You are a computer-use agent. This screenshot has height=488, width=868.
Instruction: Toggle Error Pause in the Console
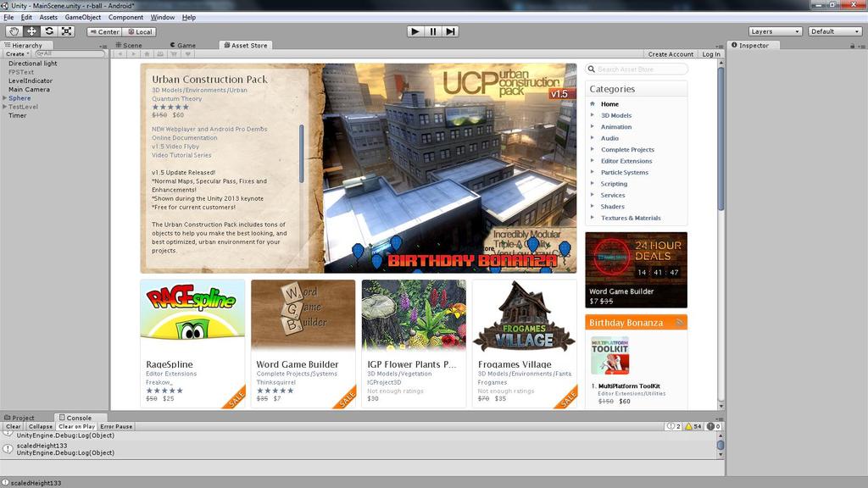pyautogui.click(x=116, y=427)
